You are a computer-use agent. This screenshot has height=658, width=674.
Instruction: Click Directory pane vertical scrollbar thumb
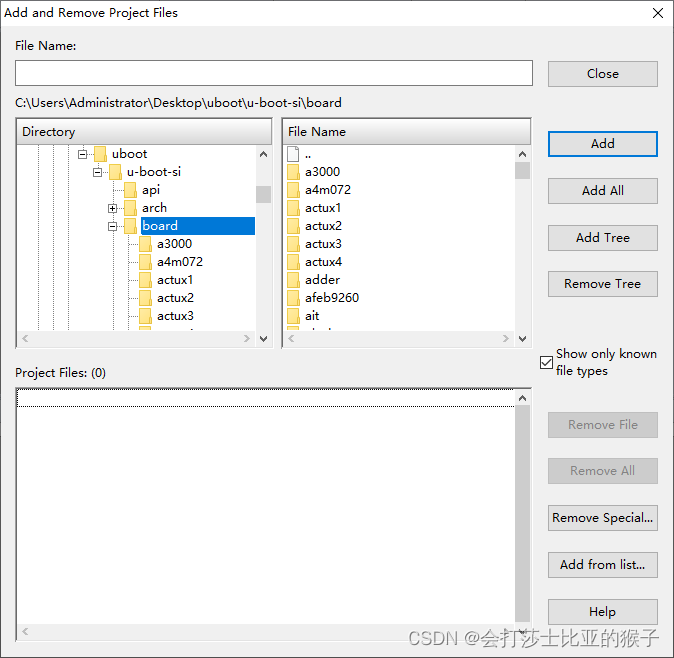[263, 194]
